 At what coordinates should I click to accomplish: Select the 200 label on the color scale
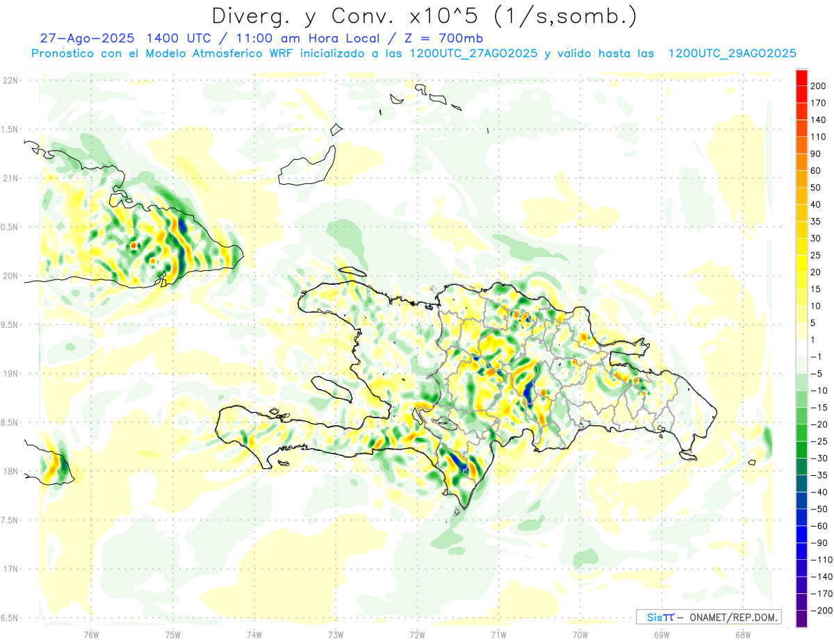tap(819, 86)
